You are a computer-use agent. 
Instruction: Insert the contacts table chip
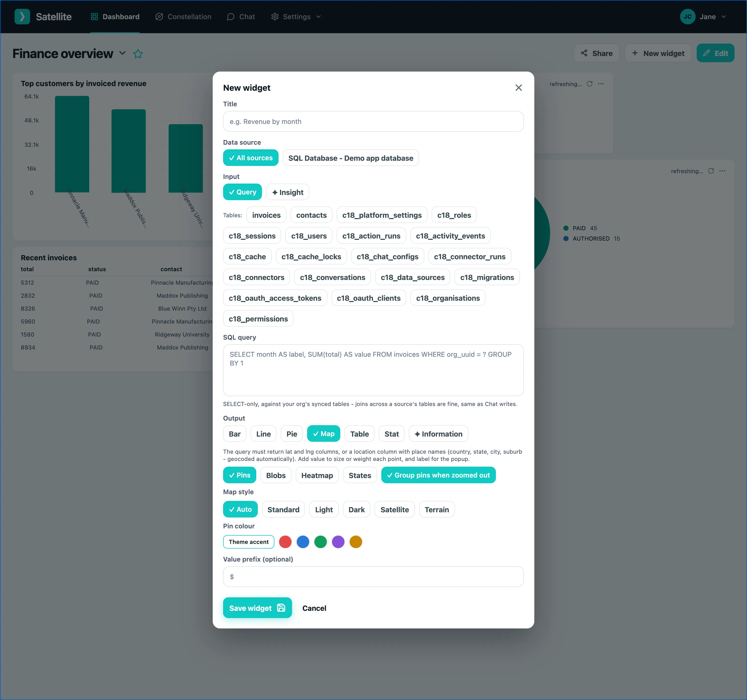pos(311,215)
